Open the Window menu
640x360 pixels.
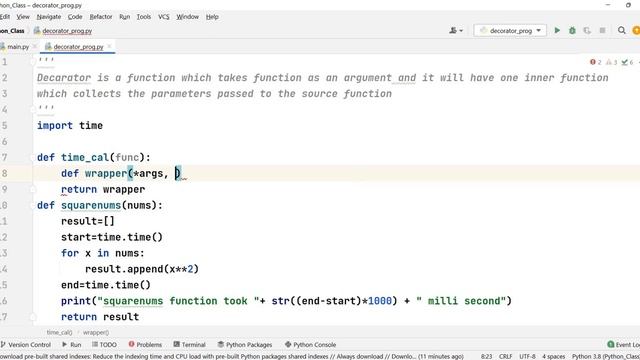coord(187,17)
